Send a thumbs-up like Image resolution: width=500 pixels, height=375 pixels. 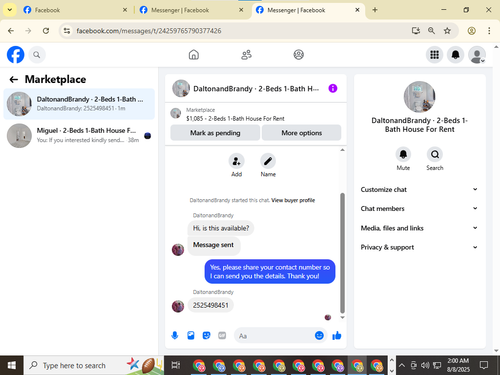[337, 335]
